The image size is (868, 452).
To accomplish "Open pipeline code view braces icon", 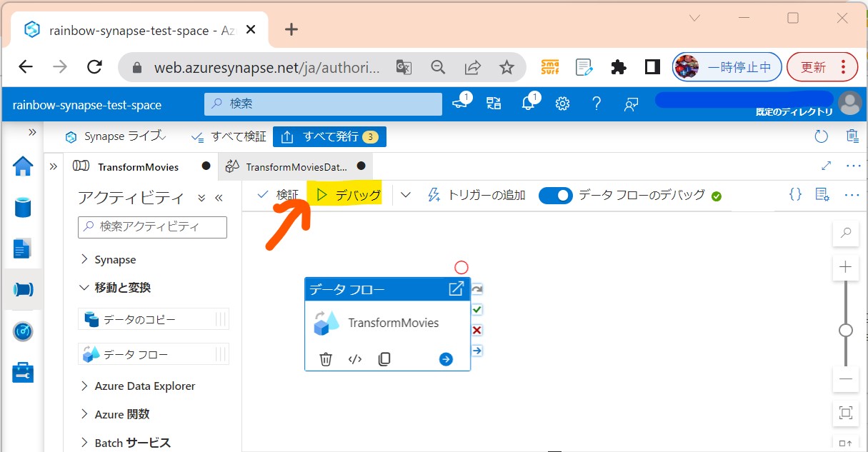I will [x=795, y=194].
